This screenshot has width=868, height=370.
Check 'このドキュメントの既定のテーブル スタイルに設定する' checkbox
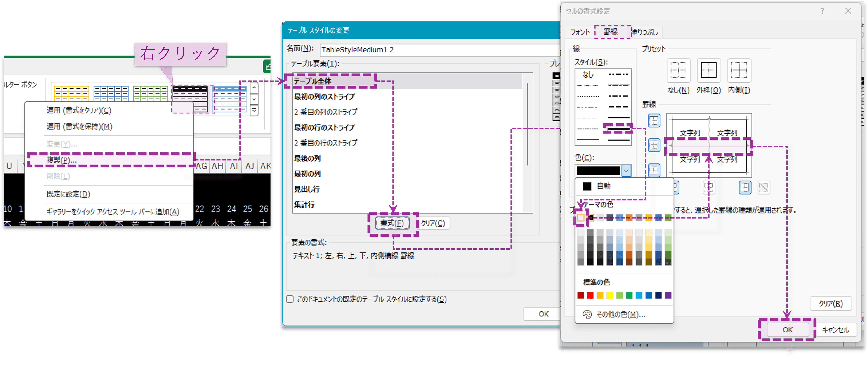click(x=290, y=299)
